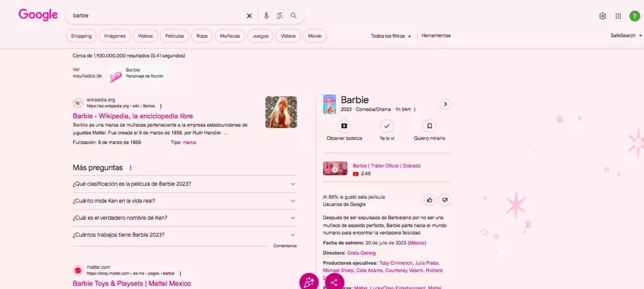Select the Imágenes filter chip
This screenshot has width=644, height=289.
click(x=115, y=36)
